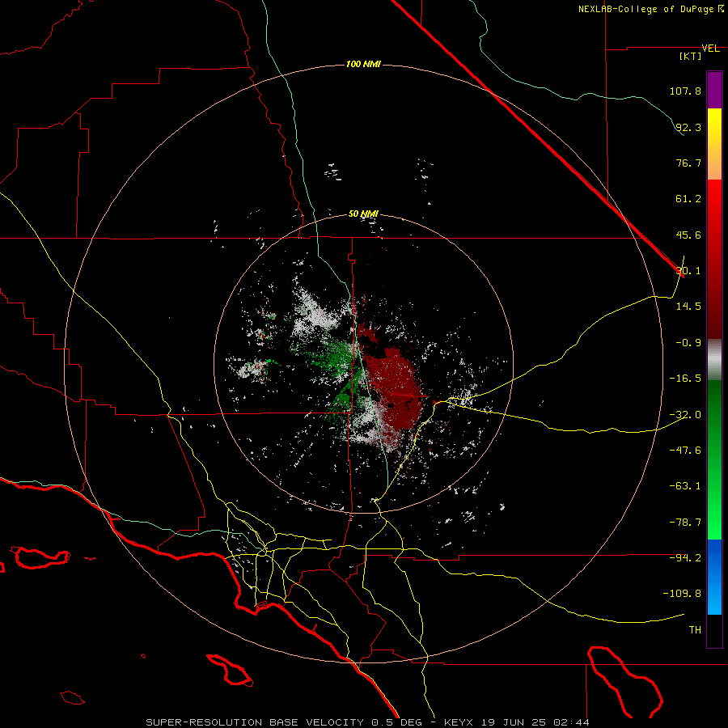Image resolution: width=728 pixels, height=728 pixels.
Task: Click the 45.6 scale value
Action: pos(688,235)
